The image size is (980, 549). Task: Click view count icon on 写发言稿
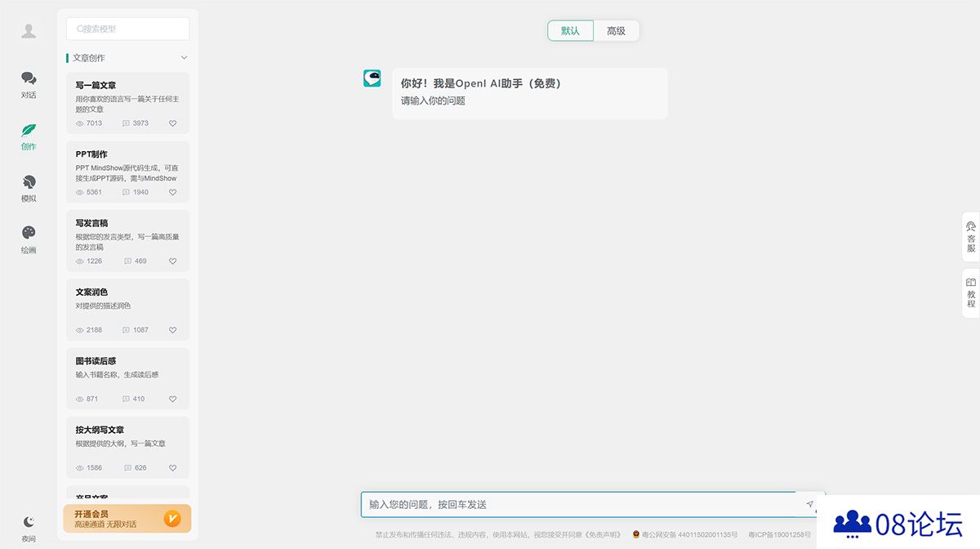pyautogui.click(x=80, y=261)
